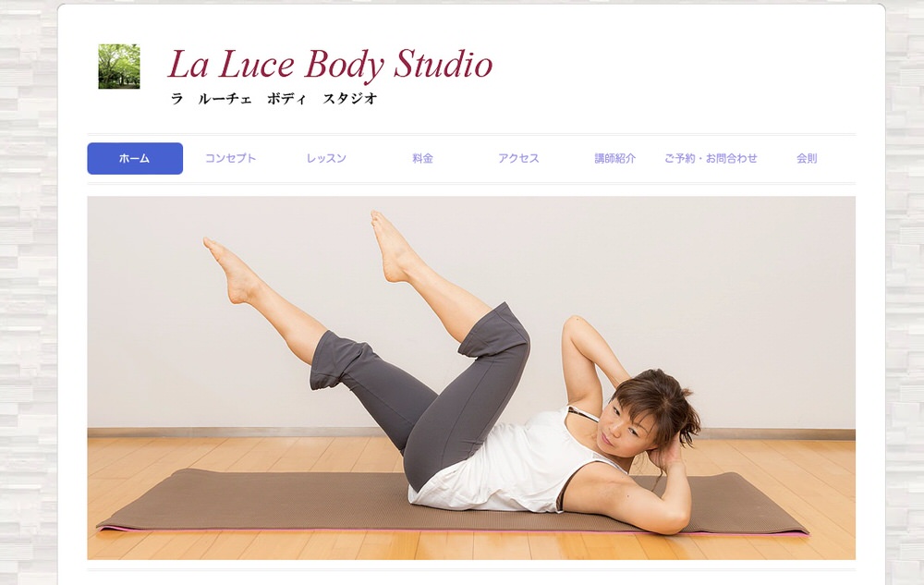Click the La Luce Body Studio title
This screenshot has width=924, height=585.
tap(330, 65)
